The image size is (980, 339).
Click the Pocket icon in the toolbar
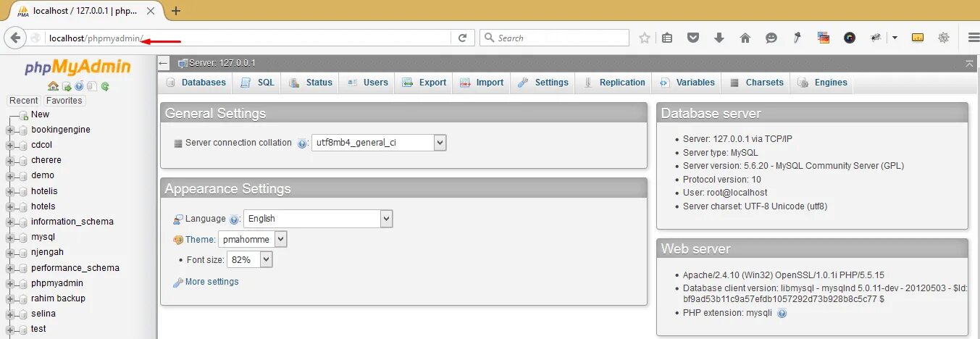pos(693,38)
